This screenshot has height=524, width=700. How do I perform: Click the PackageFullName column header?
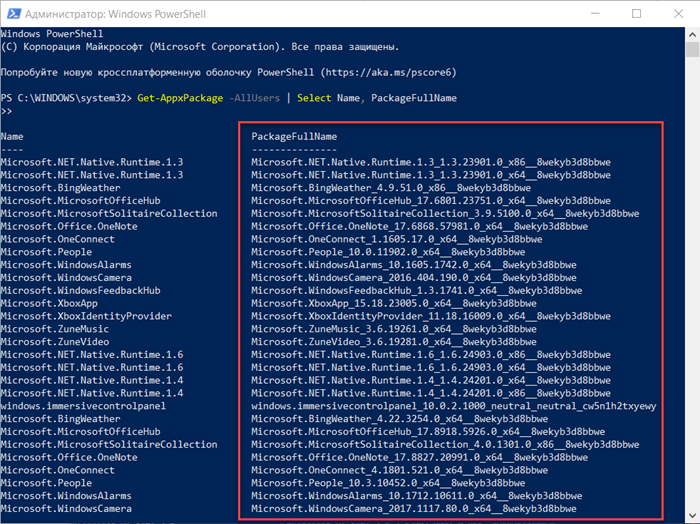click(294, 137)
